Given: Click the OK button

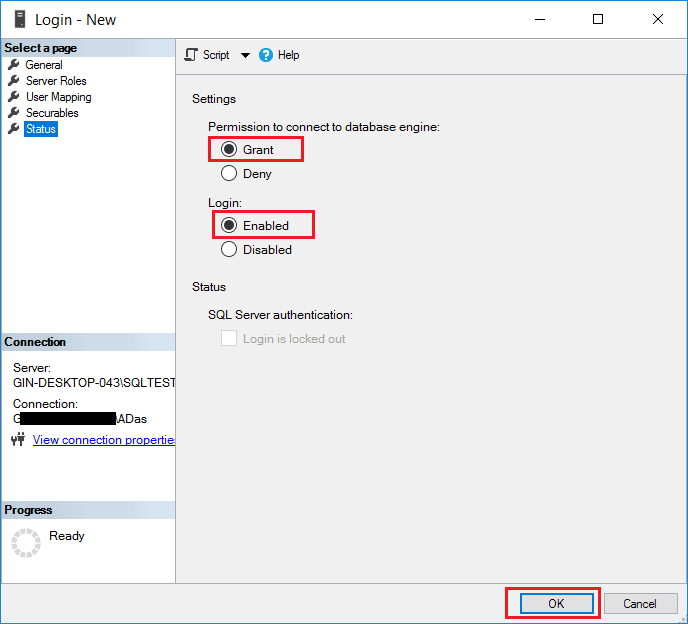Looking at the screenshot, I should pyautogui.click(x=556, y=603).
